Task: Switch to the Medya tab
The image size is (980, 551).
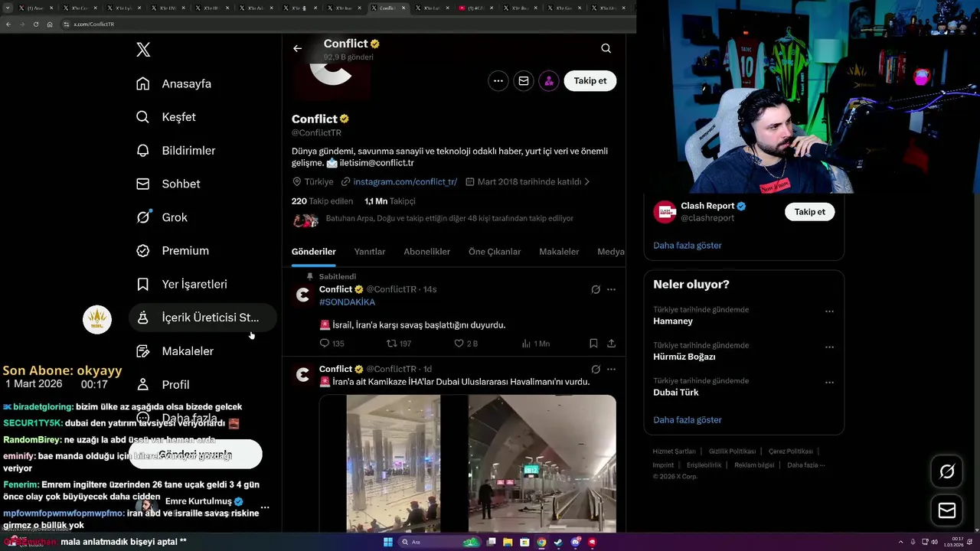Action: click(611, 252)
